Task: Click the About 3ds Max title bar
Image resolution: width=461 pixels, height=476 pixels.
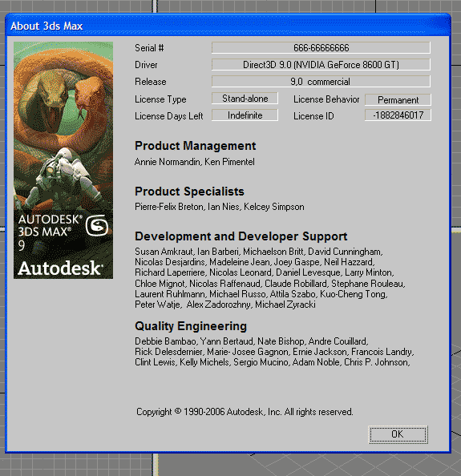Action: click(228, 26)
